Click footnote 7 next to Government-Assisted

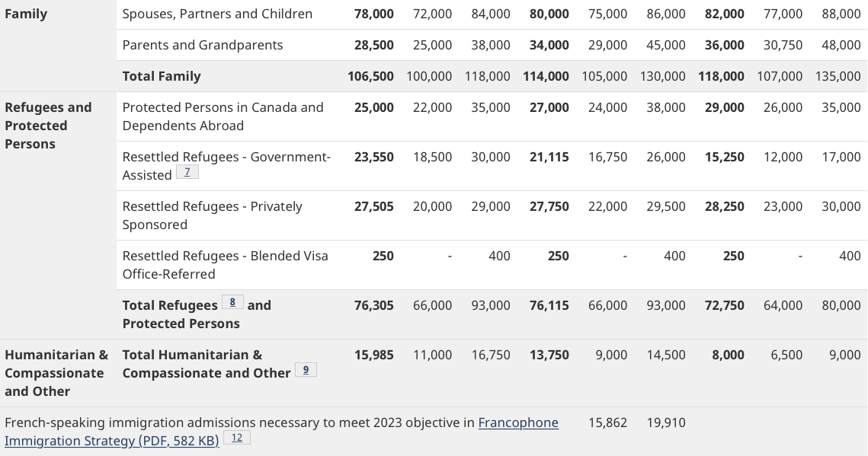click(187, 173)
